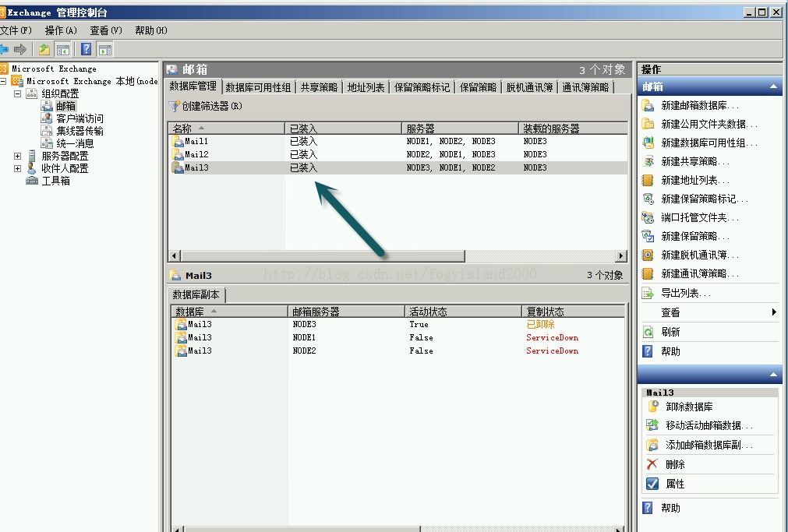Click the 属性 properties checkmark icon
Image resolution: width=788 pixels, height=532 pixels.
point(652,484)
